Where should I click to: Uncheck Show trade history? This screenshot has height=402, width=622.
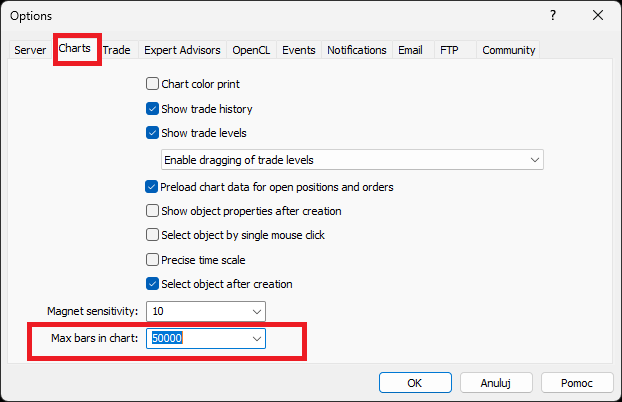click(153, 109)
